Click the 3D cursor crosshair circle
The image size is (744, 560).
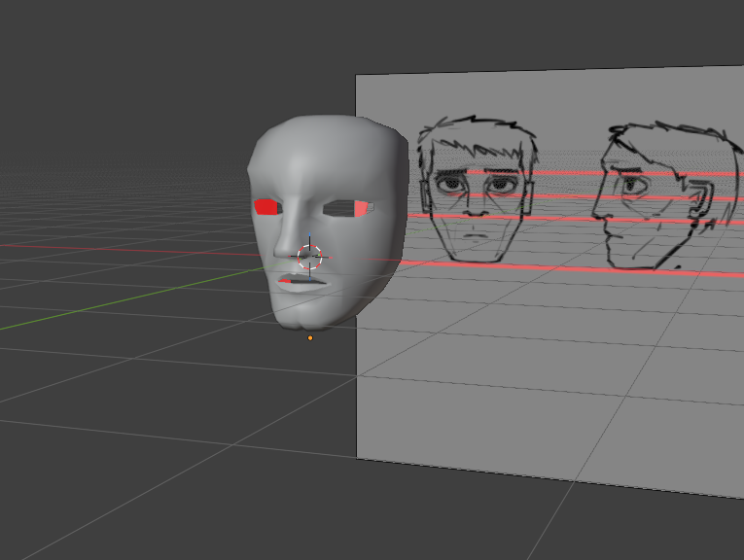tap(310, 257)
